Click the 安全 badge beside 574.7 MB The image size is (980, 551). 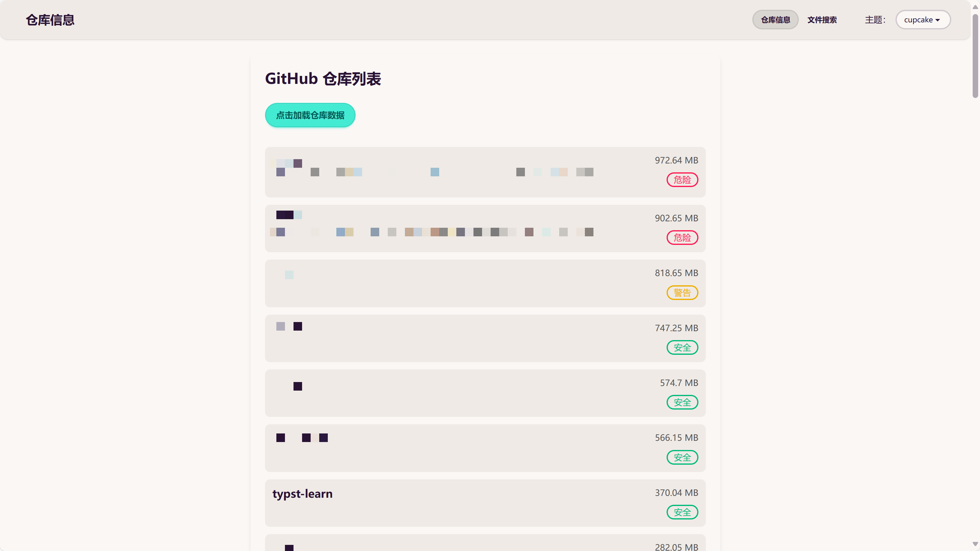(x=682, y=402)
